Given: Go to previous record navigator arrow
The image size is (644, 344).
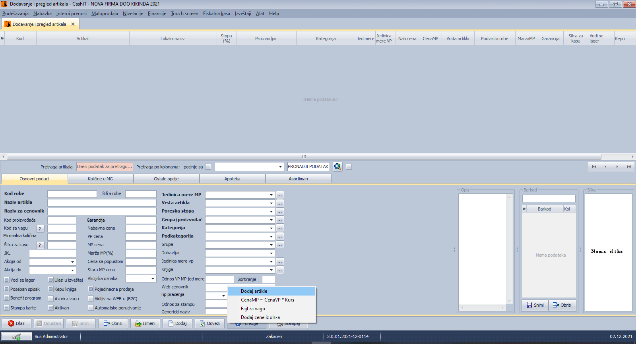Looking at the screenshot, I should coord(605,167).
